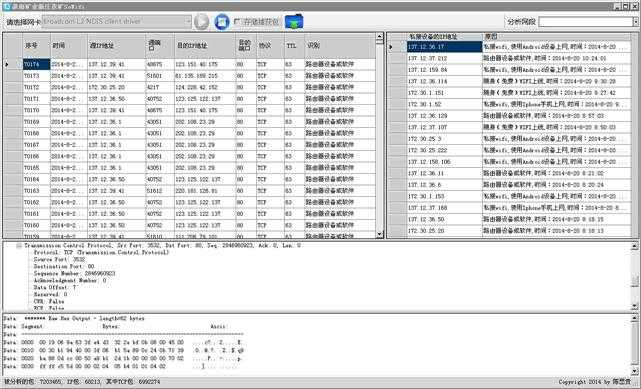Click the 时间 column header
Viewport: 641px width, 389px height.
click(69, 45)
